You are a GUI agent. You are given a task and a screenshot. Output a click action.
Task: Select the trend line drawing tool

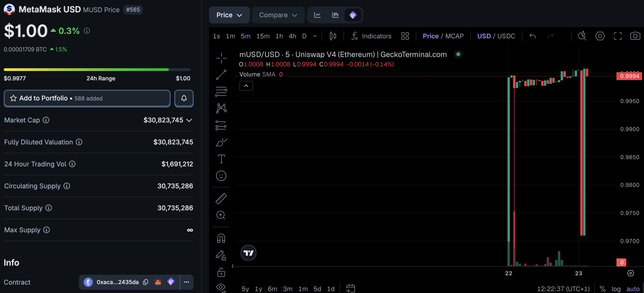pyautogui.click(x=221, y=75)
